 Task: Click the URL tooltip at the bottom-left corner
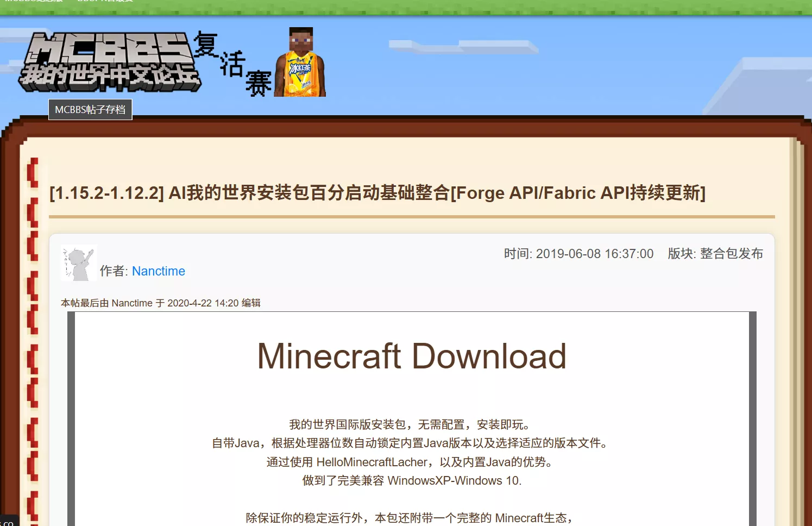8,522
